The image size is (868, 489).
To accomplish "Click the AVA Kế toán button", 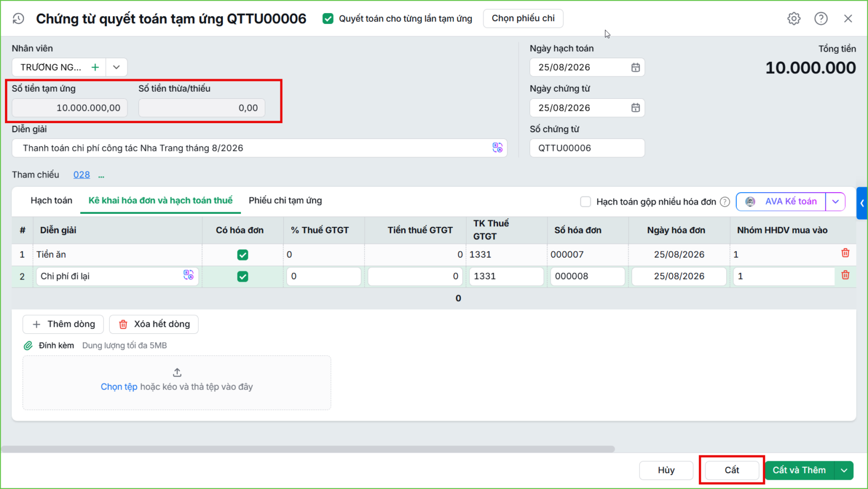I will tap(781, 201).
